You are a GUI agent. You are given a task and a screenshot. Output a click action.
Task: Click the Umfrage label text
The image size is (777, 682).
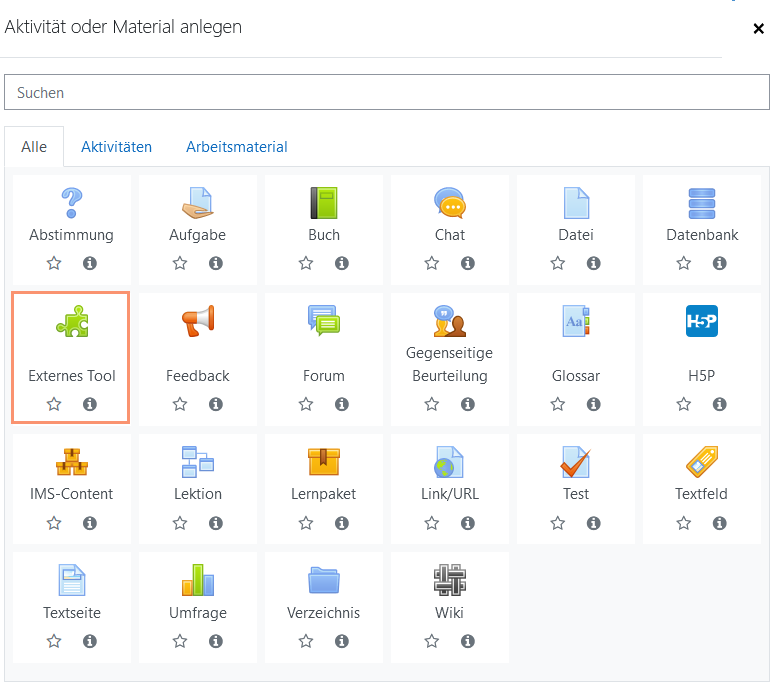pos(198,613)
